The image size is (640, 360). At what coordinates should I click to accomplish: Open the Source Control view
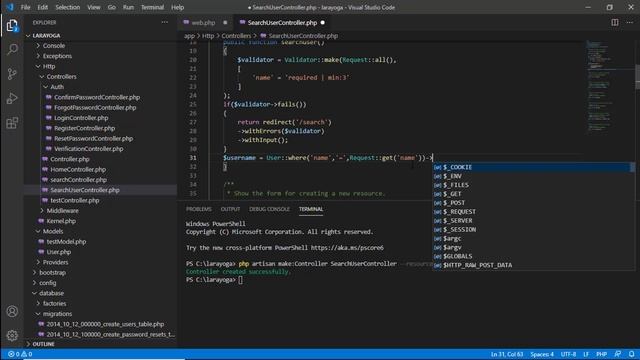click(x=12, y=74)
